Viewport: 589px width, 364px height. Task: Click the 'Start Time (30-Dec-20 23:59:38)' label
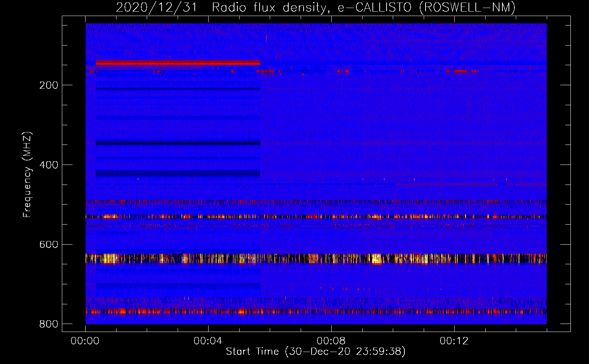coord(316,352)
